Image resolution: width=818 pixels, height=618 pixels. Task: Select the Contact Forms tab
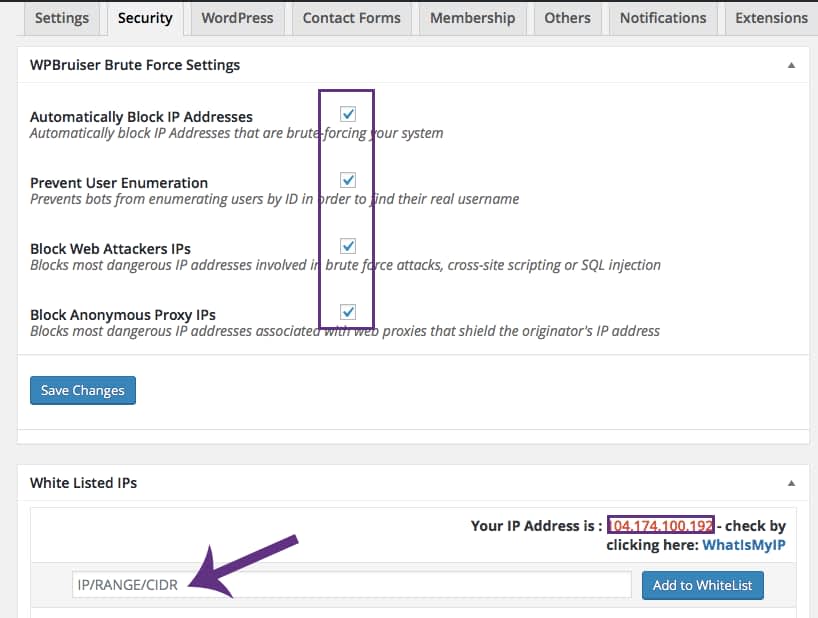[352, 18]
